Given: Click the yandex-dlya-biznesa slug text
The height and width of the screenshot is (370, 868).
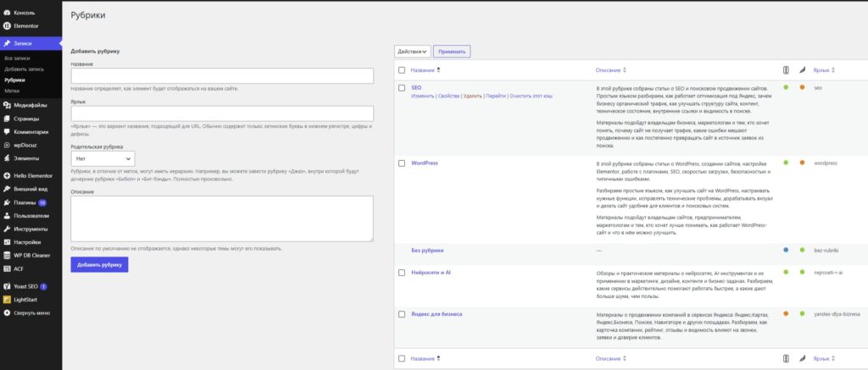Looking at the screenshot, I should coord(837,313).
